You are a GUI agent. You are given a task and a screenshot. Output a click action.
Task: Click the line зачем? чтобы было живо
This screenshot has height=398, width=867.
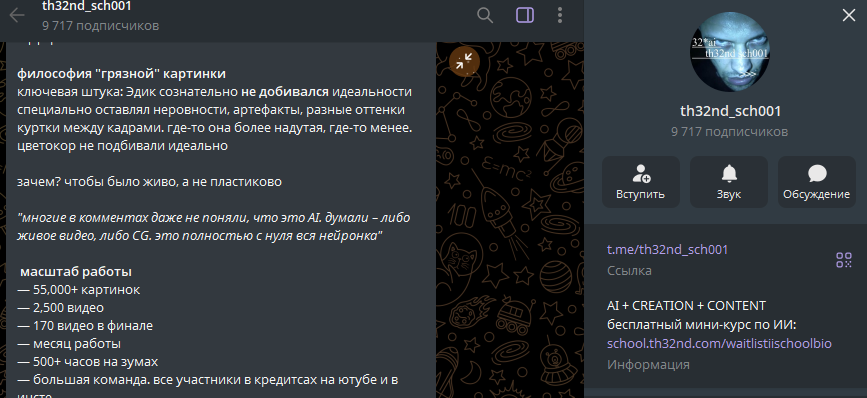pos(149,181)
